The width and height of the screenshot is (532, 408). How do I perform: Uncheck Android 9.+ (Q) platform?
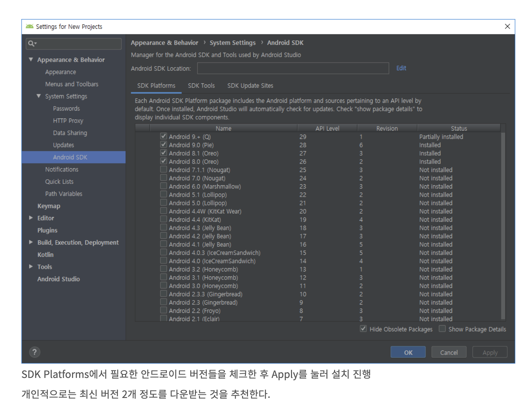(164, 136)
